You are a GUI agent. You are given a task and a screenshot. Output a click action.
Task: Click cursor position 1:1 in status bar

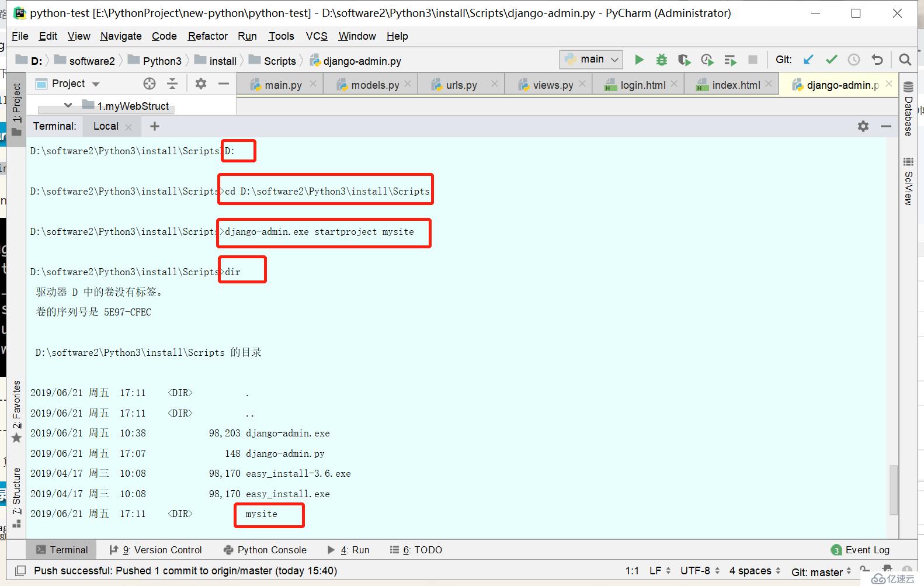click(x=632, y=571)
